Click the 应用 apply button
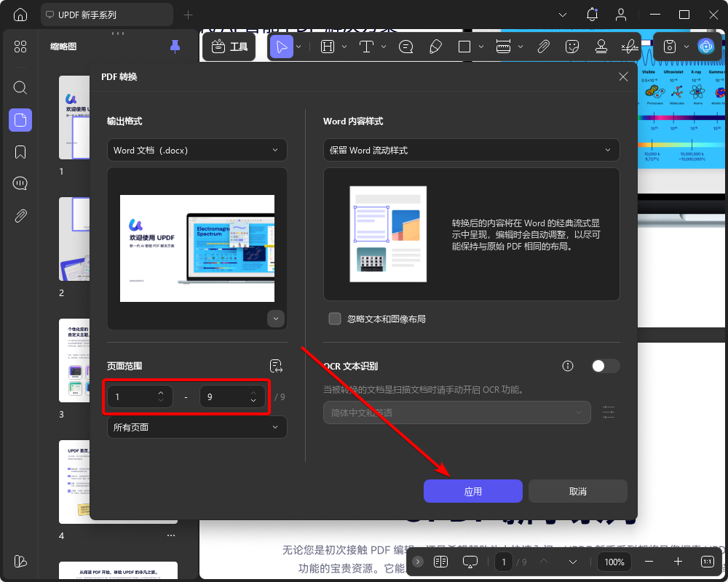 472,491
